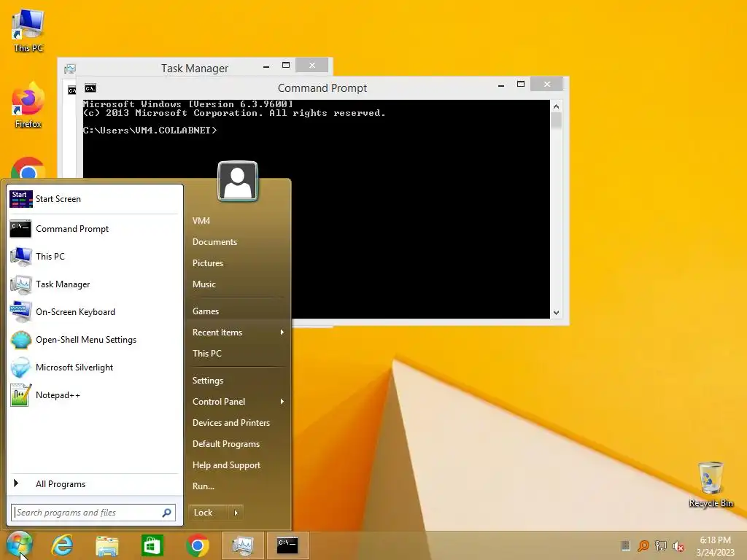
Task: Click Command Prompt window title icon
Action: [90, 88]
